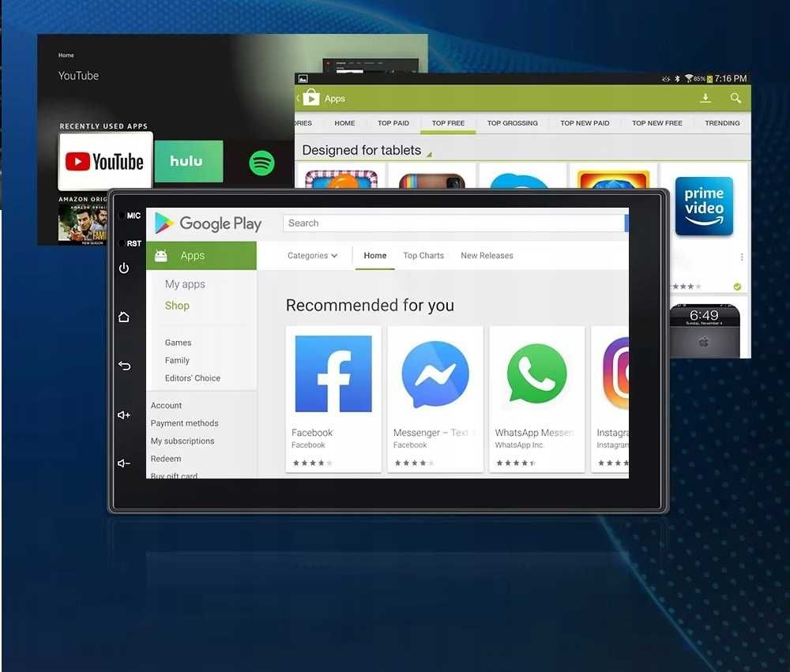Image resolution: width=790 pixels, height=672 pixels.
Task: Click the "WhatsApp Messen" app title
Action: pyautogui.click(x=534, y=433)
